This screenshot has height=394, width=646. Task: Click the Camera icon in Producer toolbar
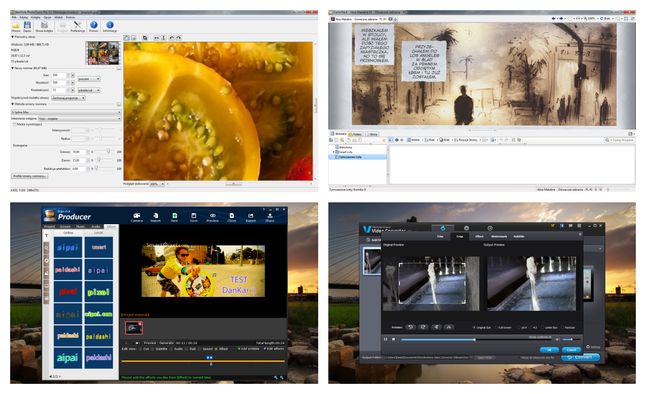pyautogui.click(x=137, y=217)
